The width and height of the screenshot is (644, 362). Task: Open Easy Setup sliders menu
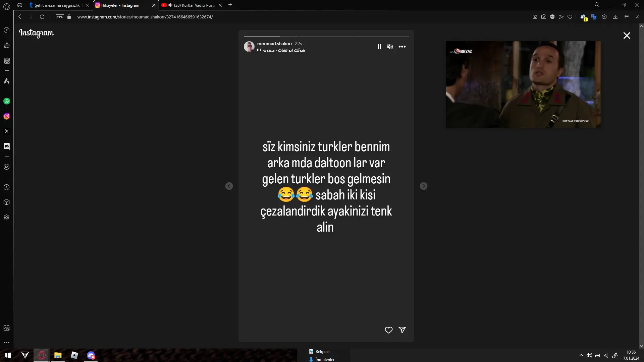(626, 17)
